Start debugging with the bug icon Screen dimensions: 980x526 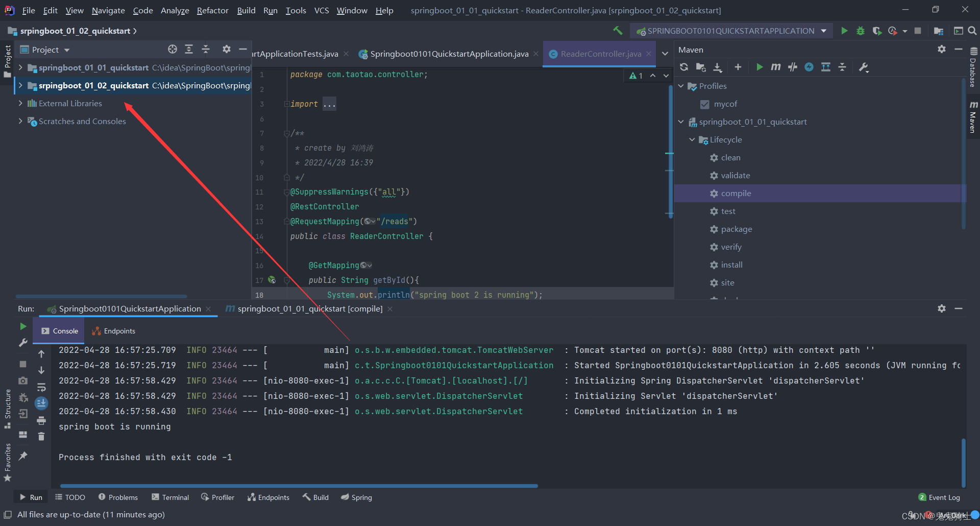(861, 31)
